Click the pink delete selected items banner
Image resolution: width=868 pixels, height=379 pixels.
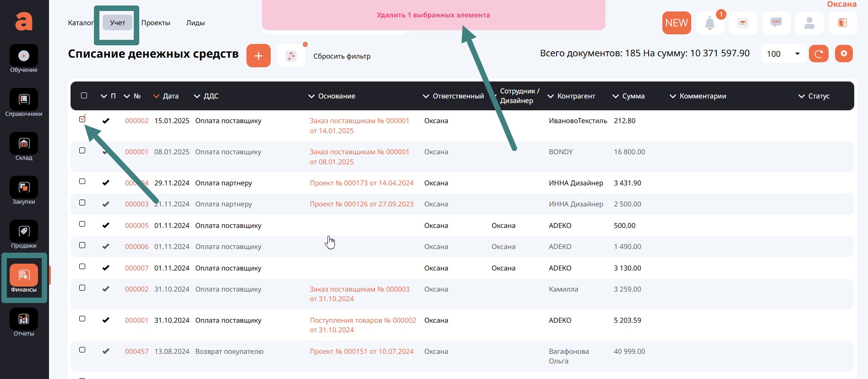433,15
